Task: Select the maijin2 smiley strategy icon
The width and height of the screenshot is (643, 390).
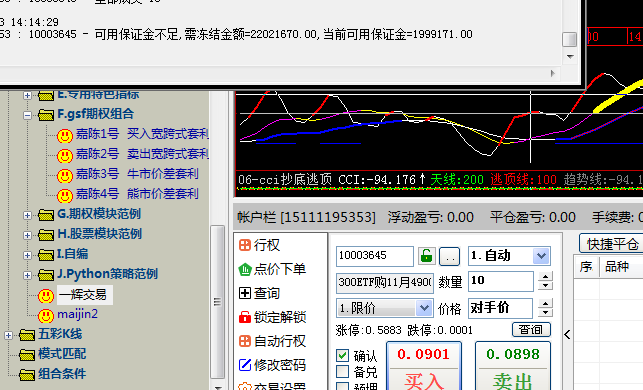Action: [x=46, y=316]
